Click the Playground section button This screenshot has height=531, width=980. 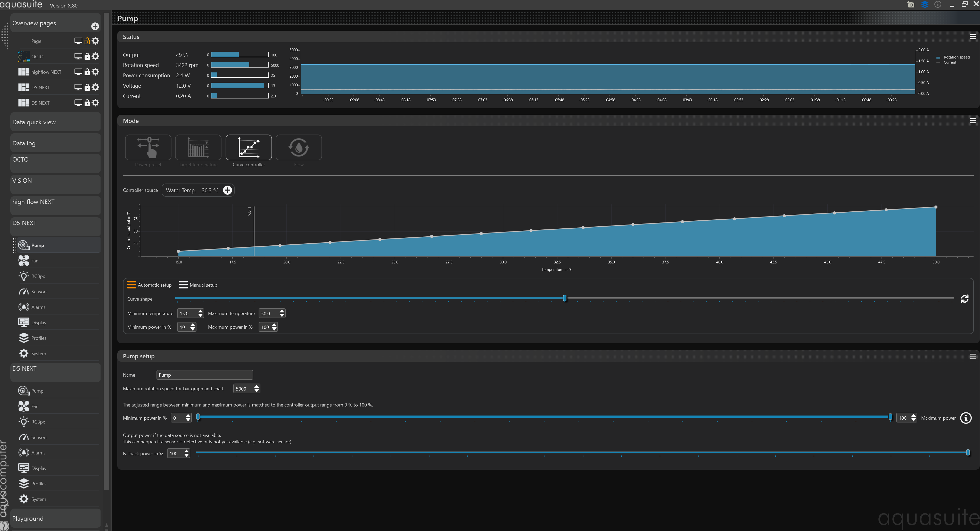point(55,518)
